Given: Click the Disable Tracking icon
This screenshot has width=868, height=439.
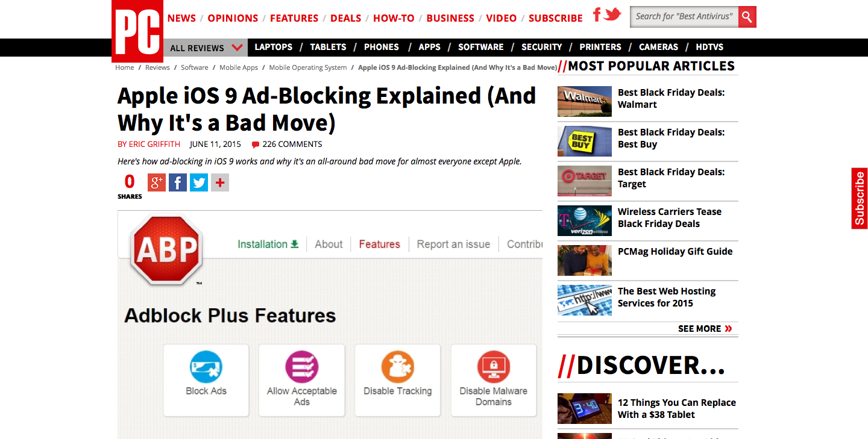Looking at the screenshot, I should pos(398,367).
